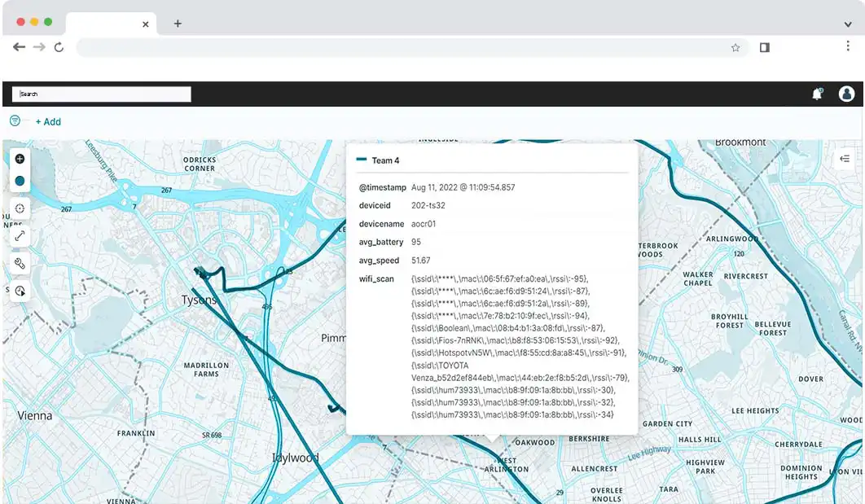Open the wrench map tools button

[20, 263]
